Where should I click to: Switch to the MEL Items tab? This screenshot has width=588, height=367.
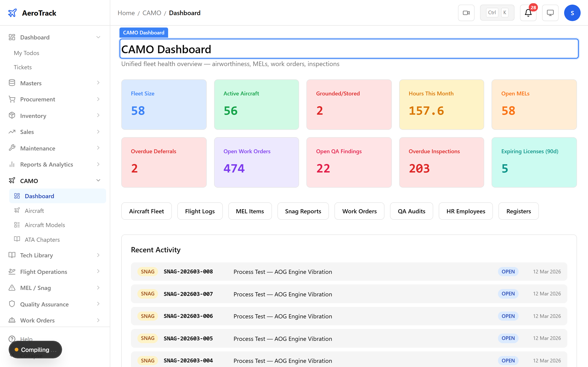[250, 211]
